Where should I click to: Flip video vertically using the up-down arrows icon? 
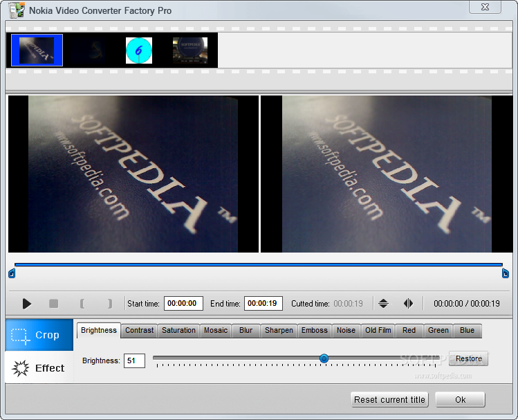[x=383, y=303]
